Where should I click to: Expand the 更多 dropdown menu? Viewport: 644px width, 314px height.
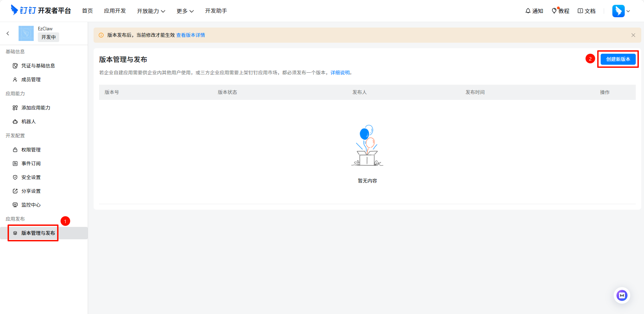point(185,11)
